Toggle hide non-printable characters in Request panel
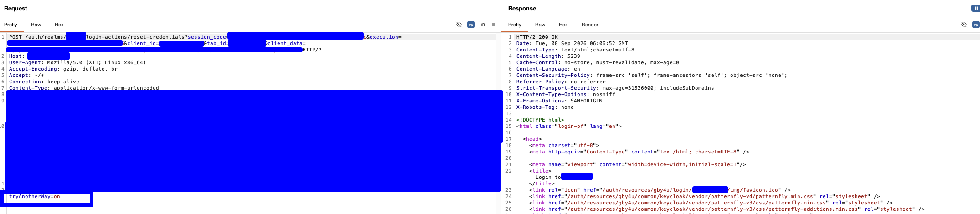Viewport: 980px width, 214px height. pos(459,25)
